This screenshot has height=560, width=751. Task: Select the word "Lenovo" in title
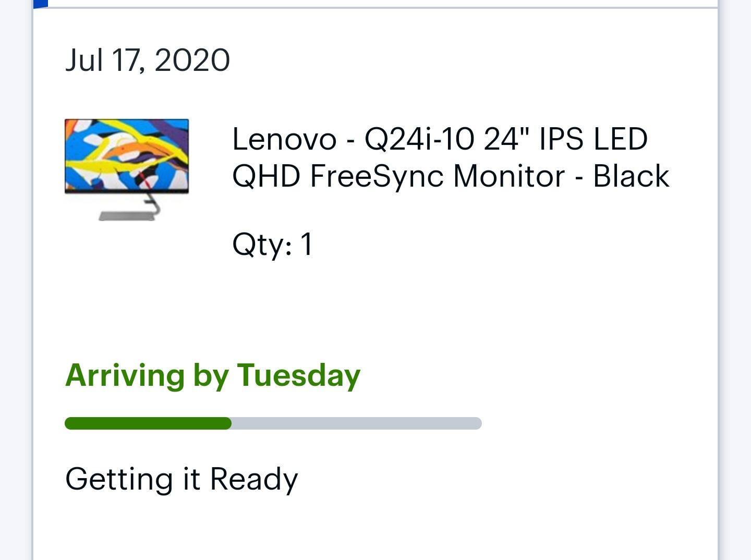point(284,139)
